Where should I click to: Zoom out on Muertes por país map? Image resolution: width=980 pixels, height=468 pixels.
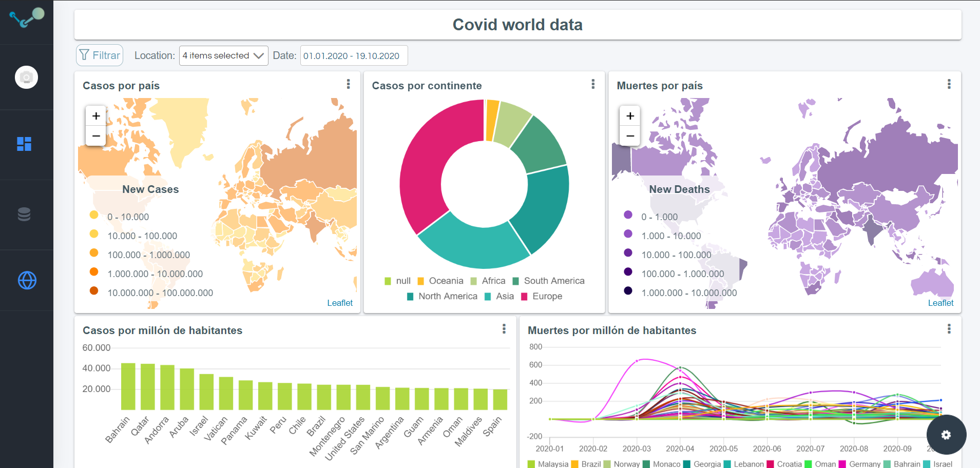(630, 136)
